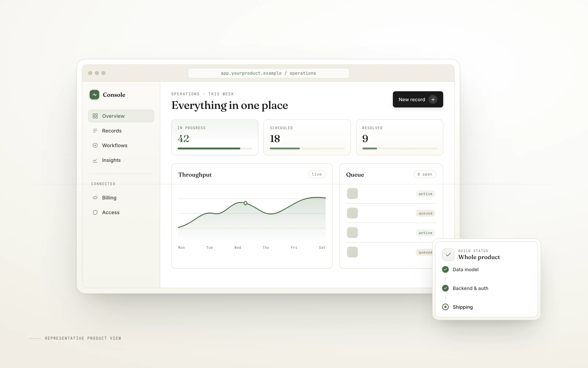Screen dimensions: 588x368
Task: Click the Wednesday data point on chart
Action: point(245,203)
